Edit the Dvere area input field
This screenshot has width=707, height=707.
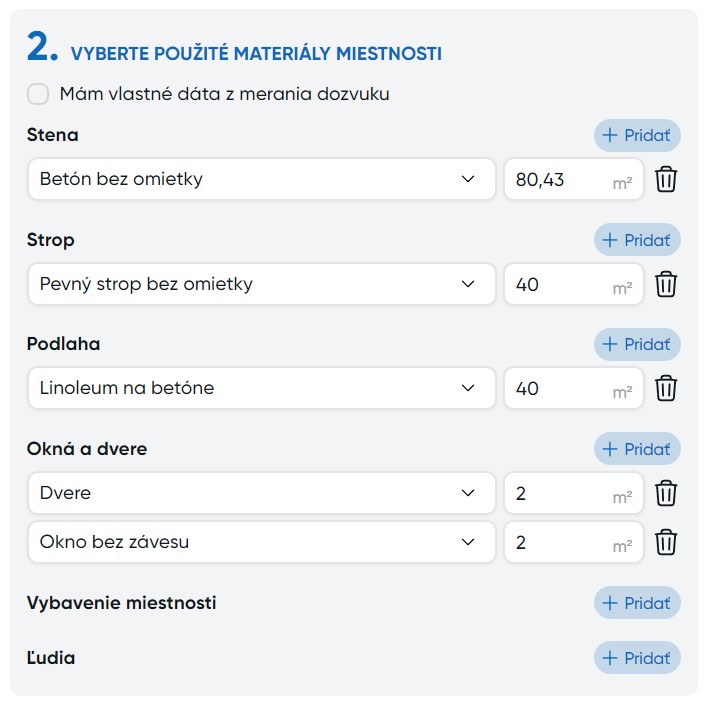[560, 493]
